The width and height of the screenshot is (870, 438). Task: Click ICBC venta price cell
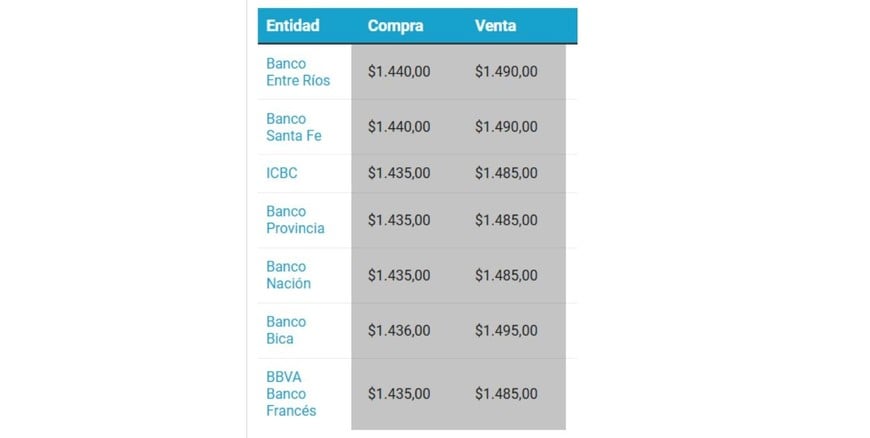point(506,173)
